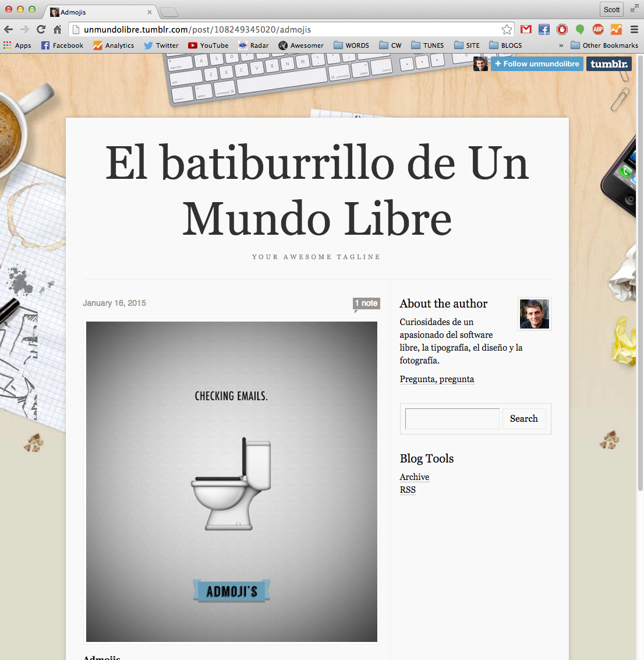Open the Archive link
The height and width of the screenshot is (660, 644).
(415, 477)
